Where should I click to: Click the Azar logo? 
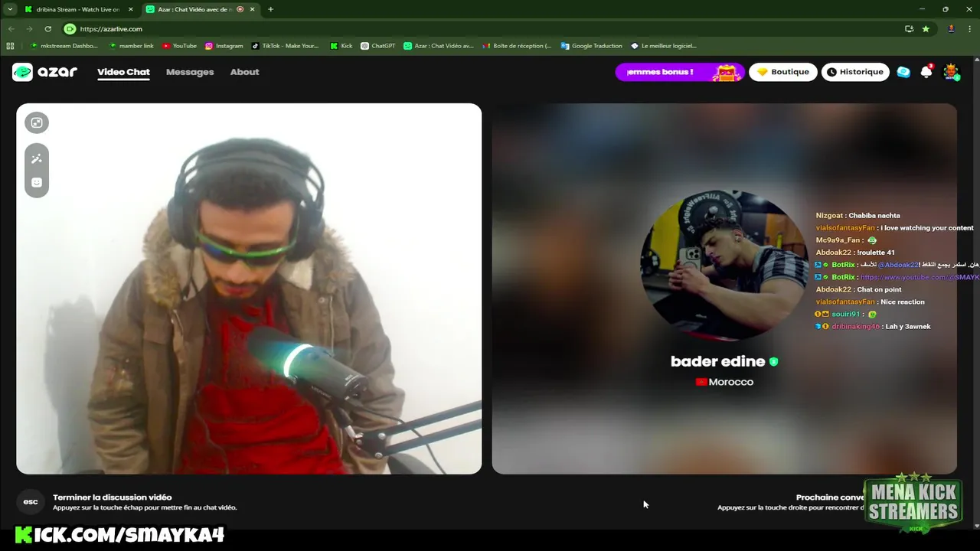[x=44, y=72]
